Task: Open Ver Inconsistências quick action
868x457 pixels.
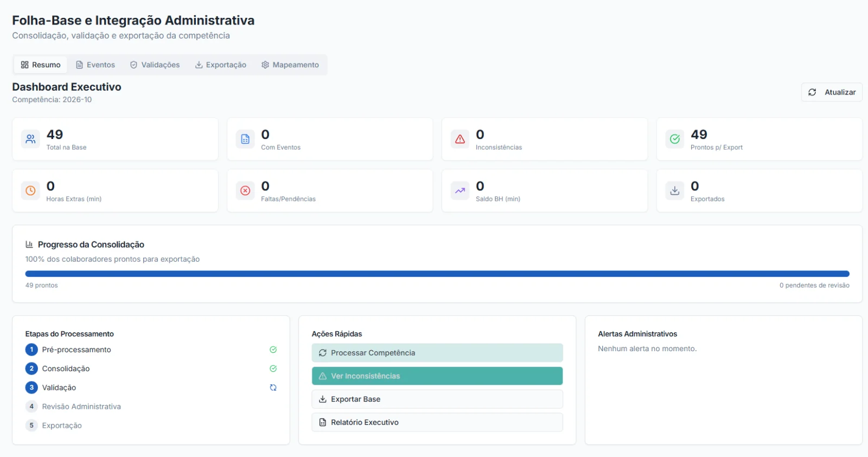Action: [x=437, y=376]
